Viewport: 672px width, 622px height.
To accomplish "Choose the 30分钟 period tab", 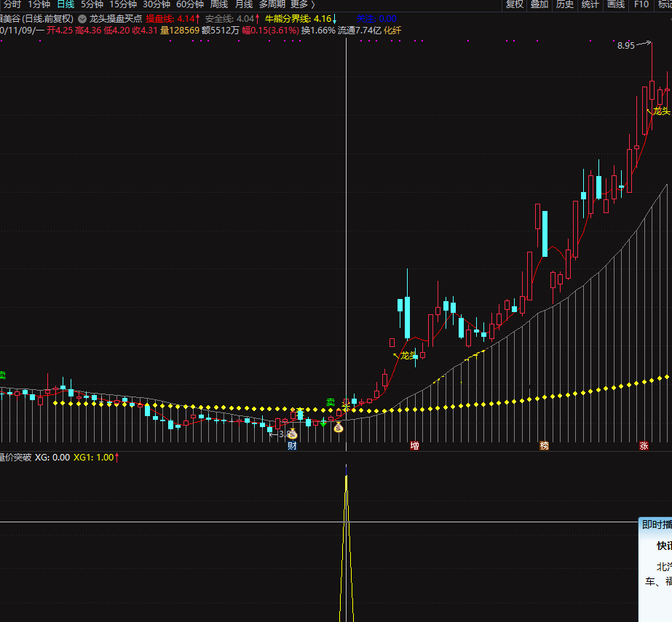I will pos(157,4).
